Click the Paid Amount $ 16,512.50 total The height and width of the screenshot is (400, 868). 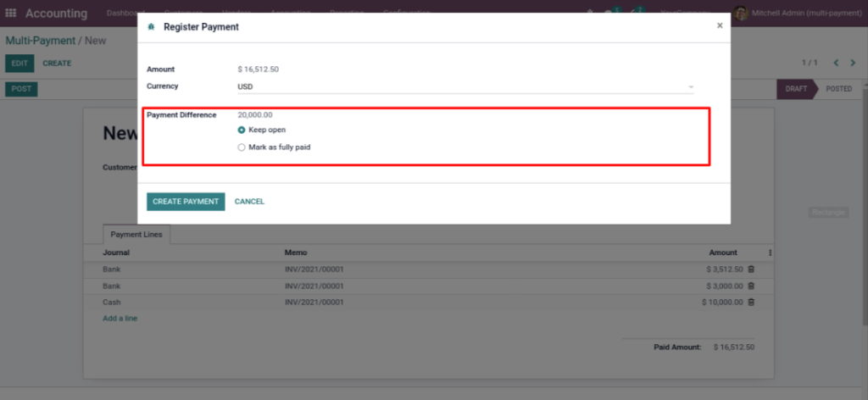(733, 347)
